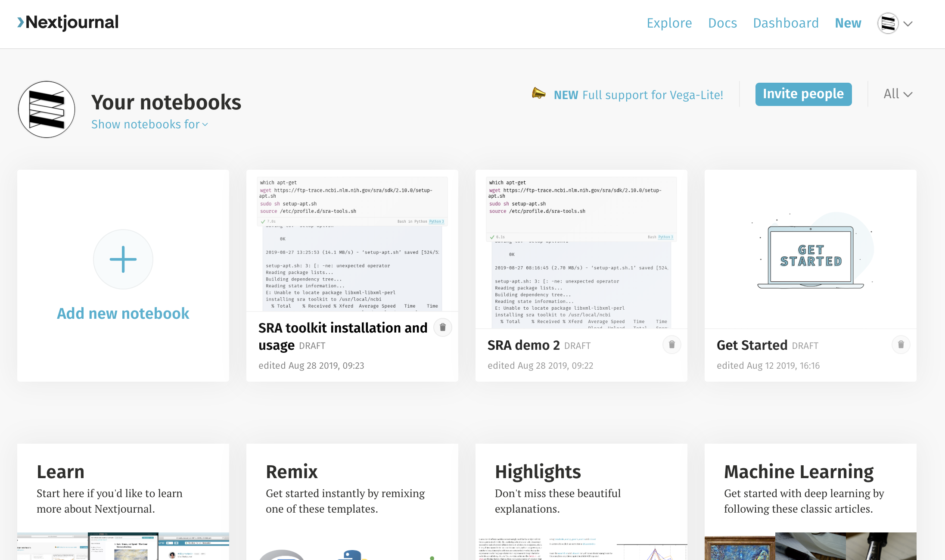Screen dimensions: 945x560
Task: Click the Nextjournal logo
Action: click(x=68, y=22)
